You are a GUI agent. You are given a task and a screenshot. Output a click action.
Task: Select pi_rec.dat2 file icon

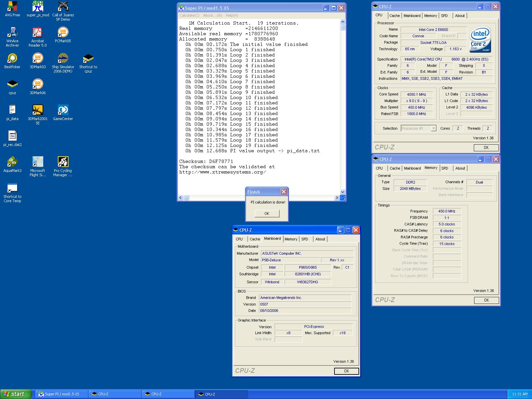click(x=12, y=139)
